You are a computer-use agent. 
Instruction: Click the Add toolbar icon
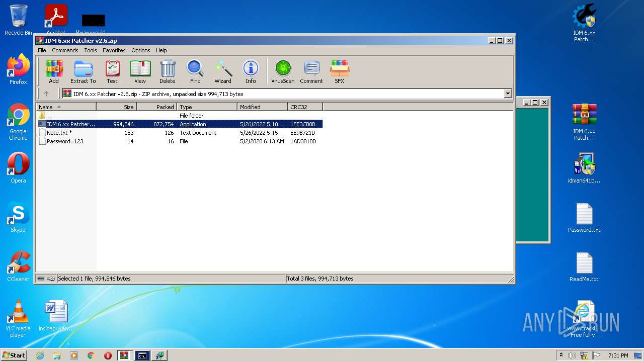click(x=54, y=71)
